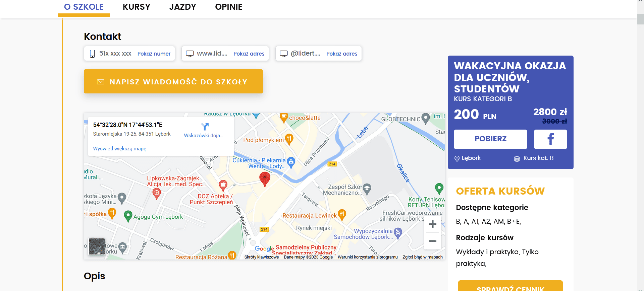This screenshot has width=644, height=291.
Task: Zoom out on the map
Action: point(432,241)
